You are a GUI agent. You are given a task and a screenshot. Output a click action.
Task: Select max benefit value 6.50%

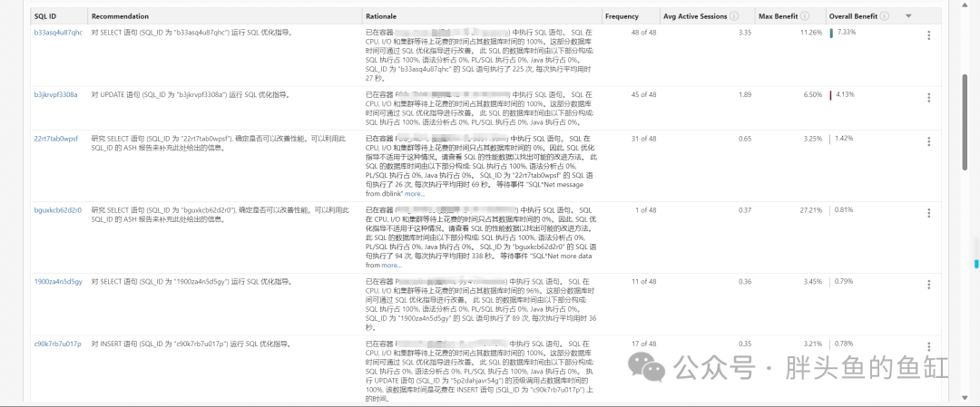pyautogui.click(x=813, y=95)
